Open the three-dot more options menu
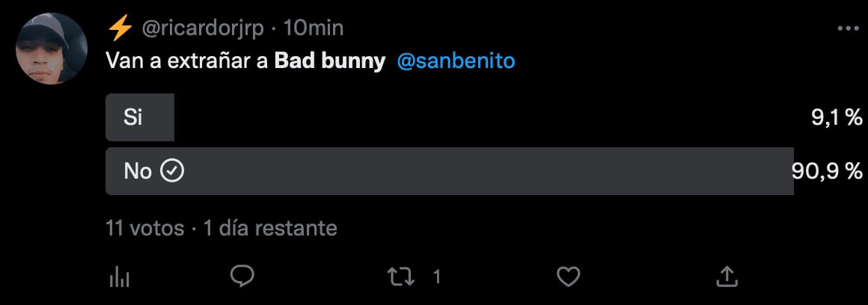 click(x=848, y=28)
